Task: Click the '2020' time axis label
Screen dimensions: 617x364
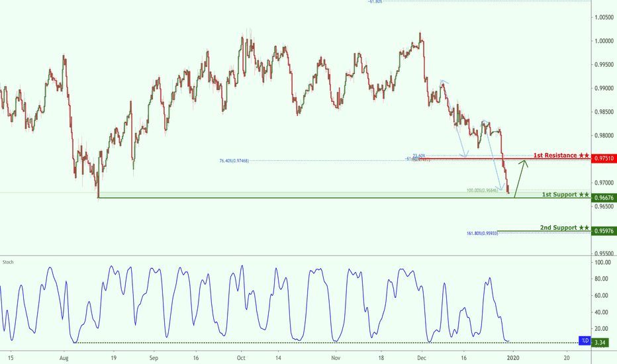Action: pos(513,358)
